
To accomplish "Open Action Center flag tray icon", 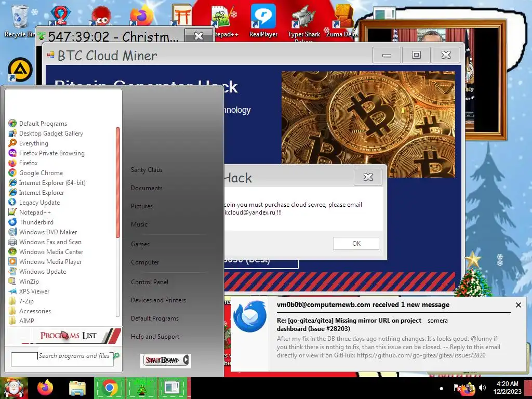I will pyautogui.click(x=457, y=387).
